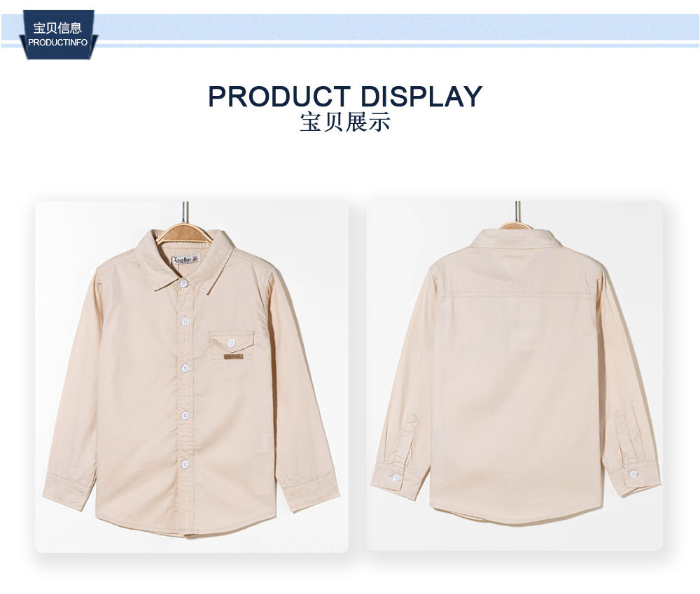Click the chest pocket on the front shirt
The image size is (700, 594).
click(232, 355)
